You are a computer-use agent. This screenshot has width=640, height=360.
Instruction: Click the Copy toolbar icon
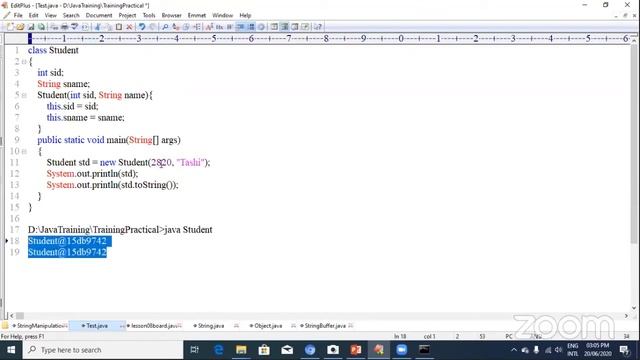coord(108,27)
